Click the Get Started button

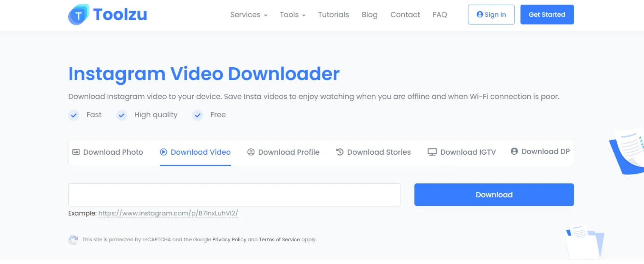click(547, 15)
